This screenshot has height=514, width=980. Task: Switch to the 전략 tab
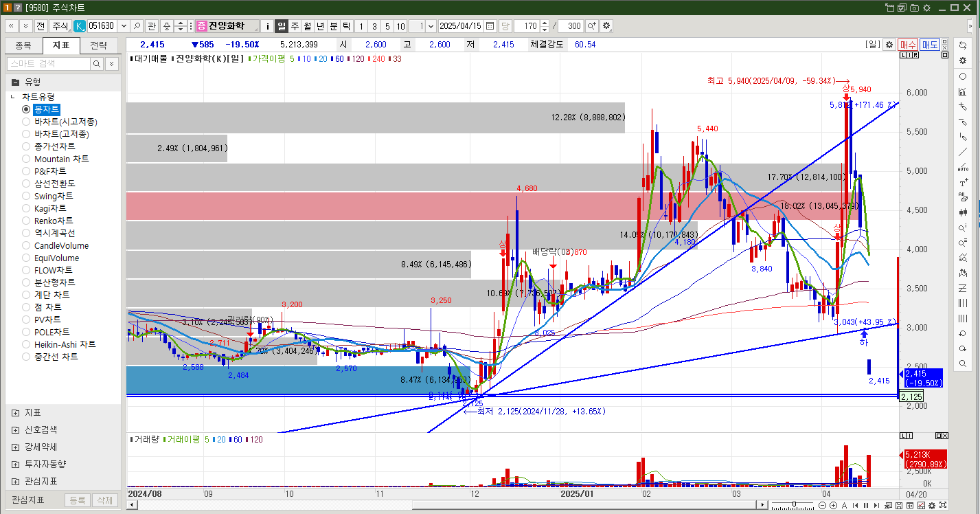tap(99, 45)
